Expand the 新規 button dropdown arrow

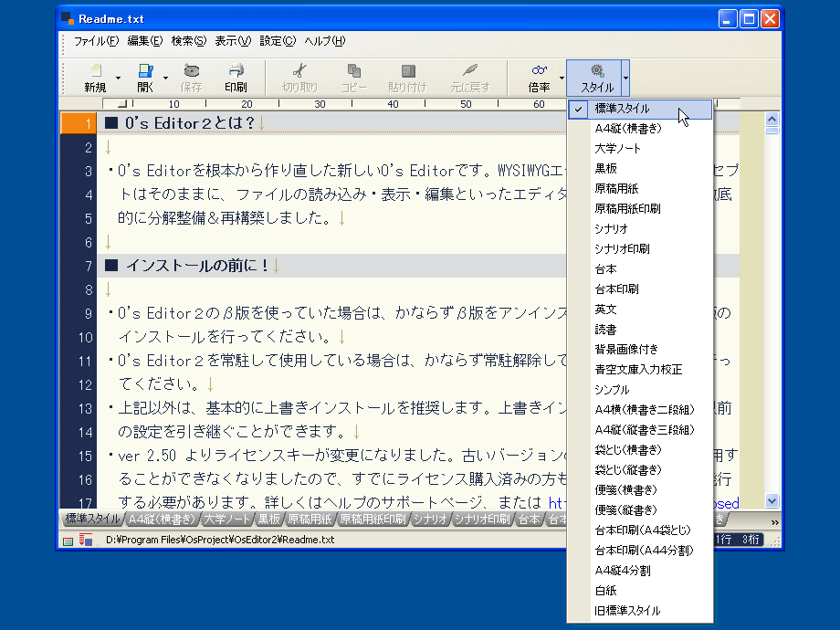119,79
